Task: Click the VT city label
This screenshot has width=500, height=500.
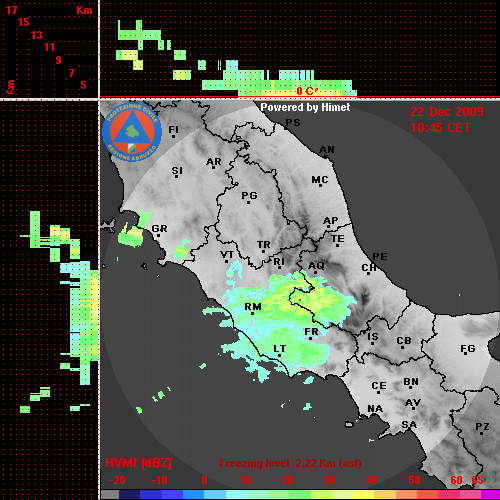Action: coord(227,255)
